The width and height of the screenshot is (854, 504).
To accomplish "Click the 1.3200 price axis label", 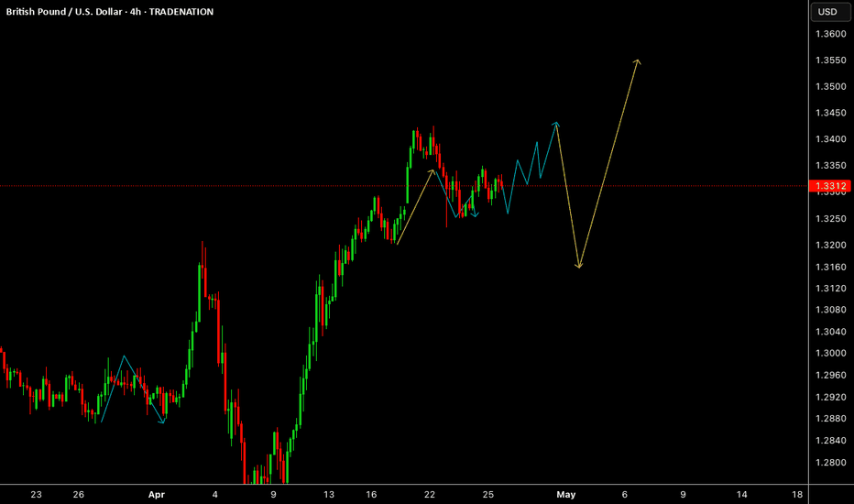I will [830, 246].
